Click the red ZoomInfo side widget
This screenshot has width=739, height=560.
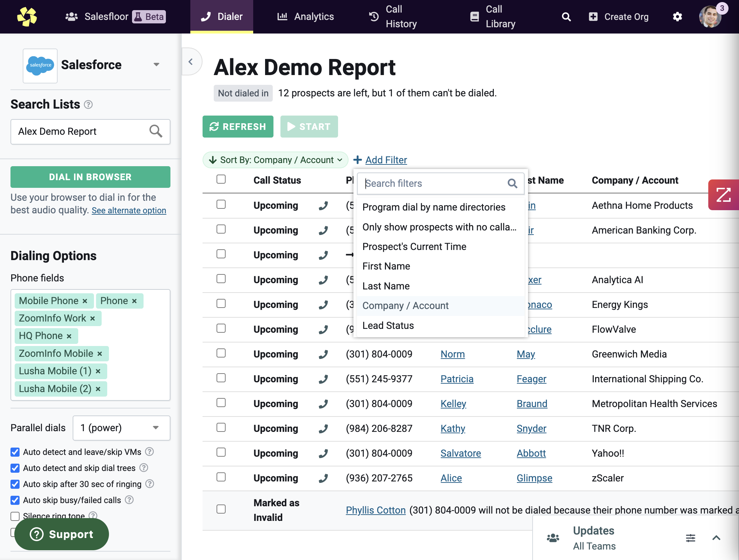723,194
